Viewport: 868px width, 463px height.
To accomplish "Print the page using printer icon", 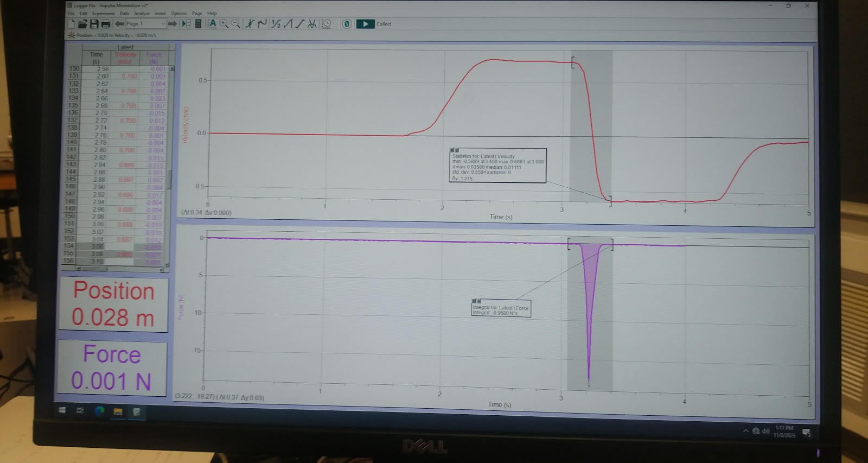I will tap(106, 24).
